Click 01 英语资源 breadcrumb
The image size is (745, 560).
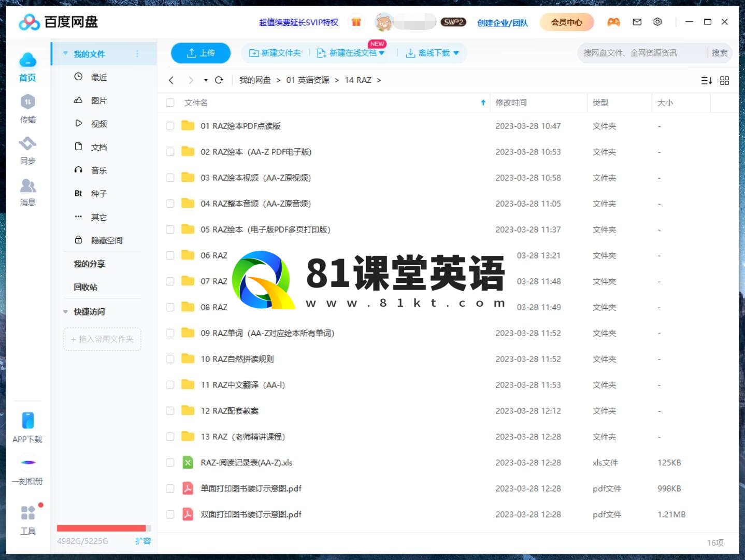point(308,80)
